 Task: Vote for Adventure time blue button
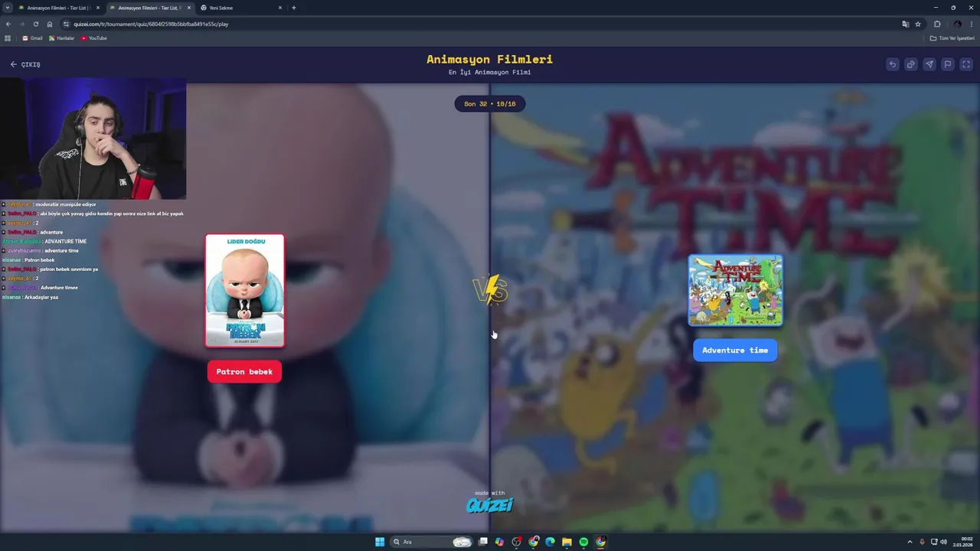735,350
